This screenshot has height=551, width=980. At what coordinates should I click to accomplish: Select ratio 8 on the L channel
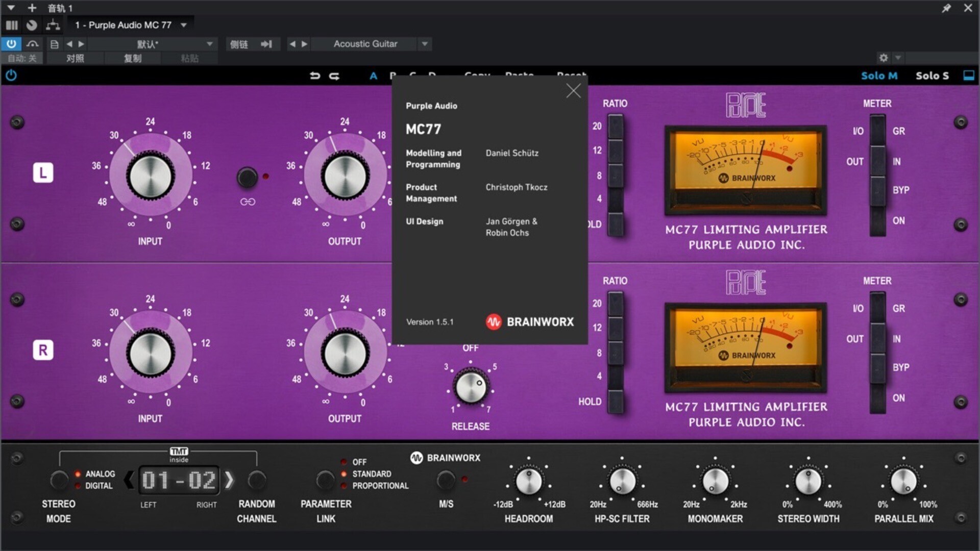coord(616,176)
